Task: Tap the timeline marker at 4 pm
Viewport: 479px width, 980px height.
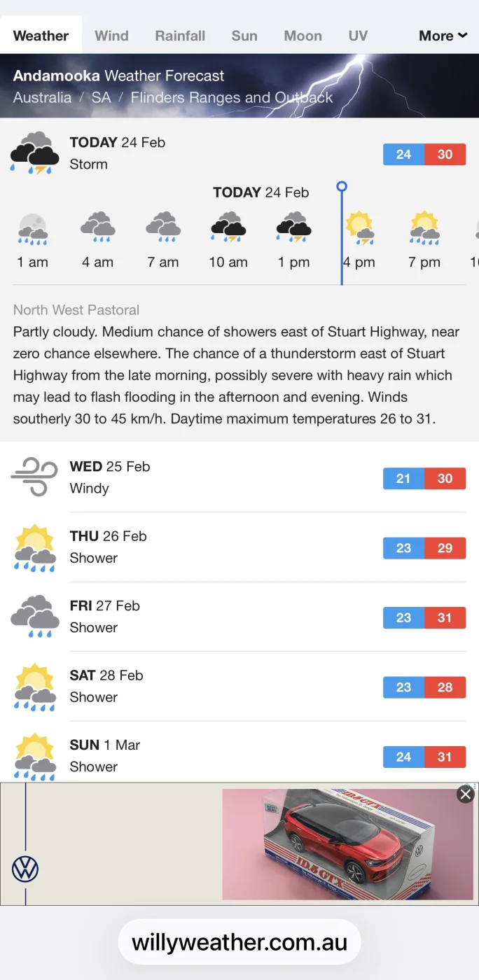Action: tap(342, 187)
